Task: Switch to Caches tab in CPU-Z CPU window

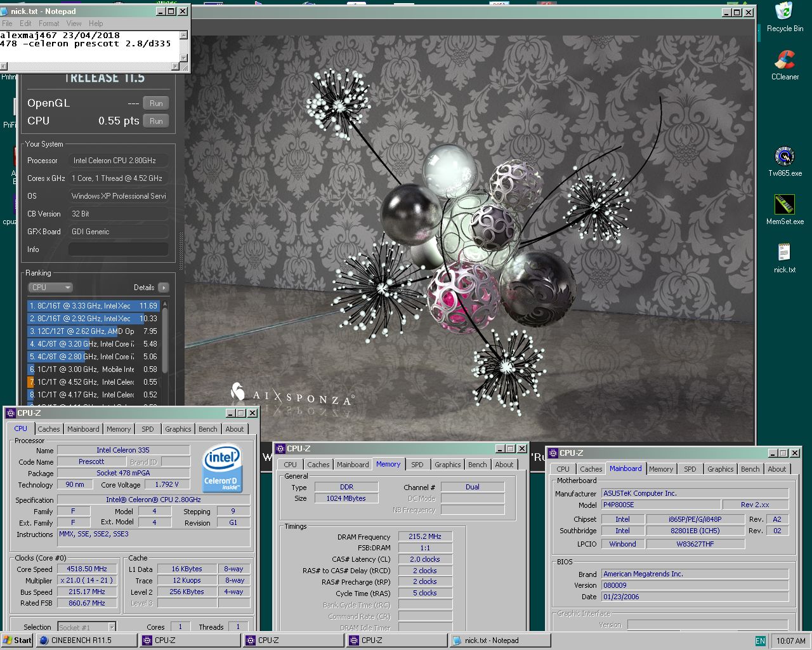Action: point(49,429)
